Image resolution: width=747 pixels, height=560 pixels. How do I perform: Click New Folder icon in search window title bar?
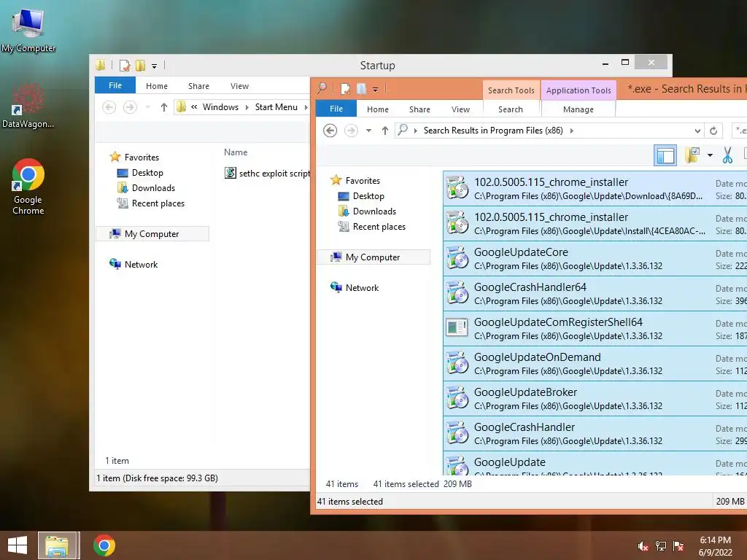pos(361,88)
